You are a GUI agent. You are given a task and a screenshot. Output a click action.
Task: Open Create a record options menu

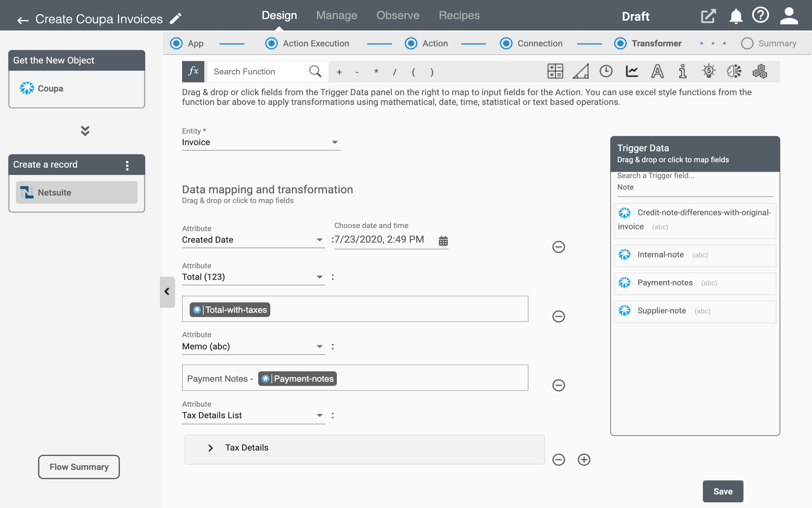point(127,165)
